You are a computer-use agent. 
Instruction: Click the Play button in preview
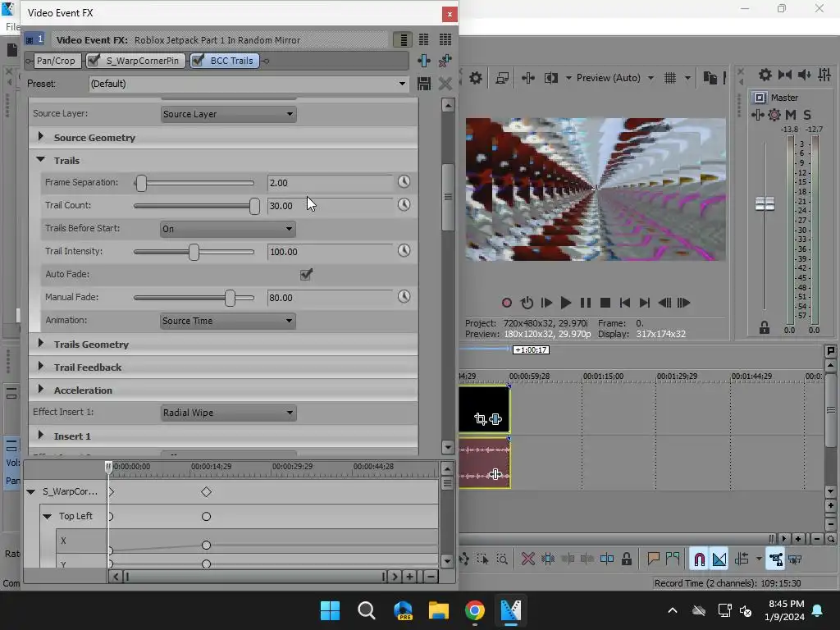(566, 303)
